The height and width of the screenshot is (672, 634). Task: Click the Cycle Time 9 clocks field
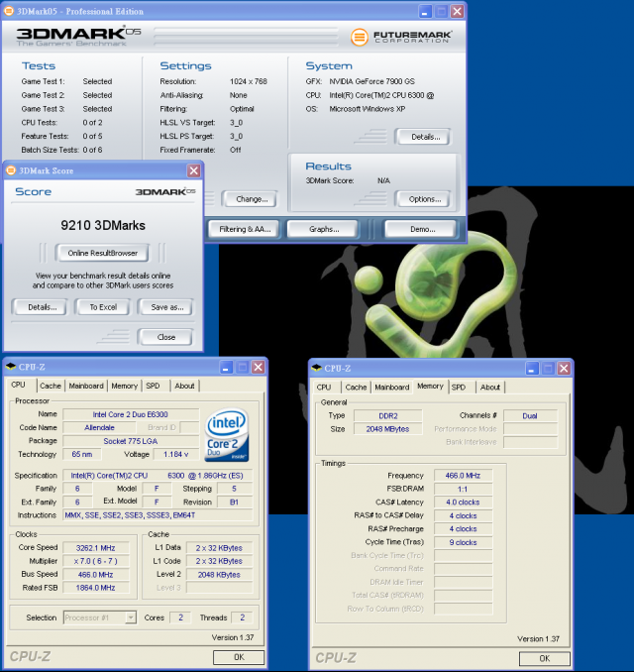[463, 542]
